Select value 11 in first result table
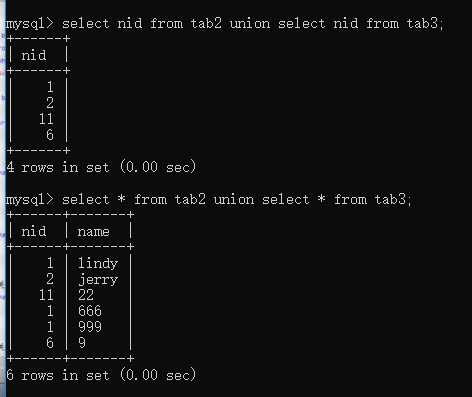The width and height of the screenshot is (472, 397). pos(46,119)
